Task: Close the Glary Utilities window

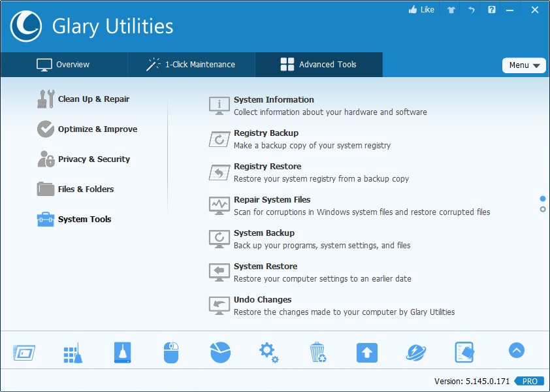Action: [534, 10]
